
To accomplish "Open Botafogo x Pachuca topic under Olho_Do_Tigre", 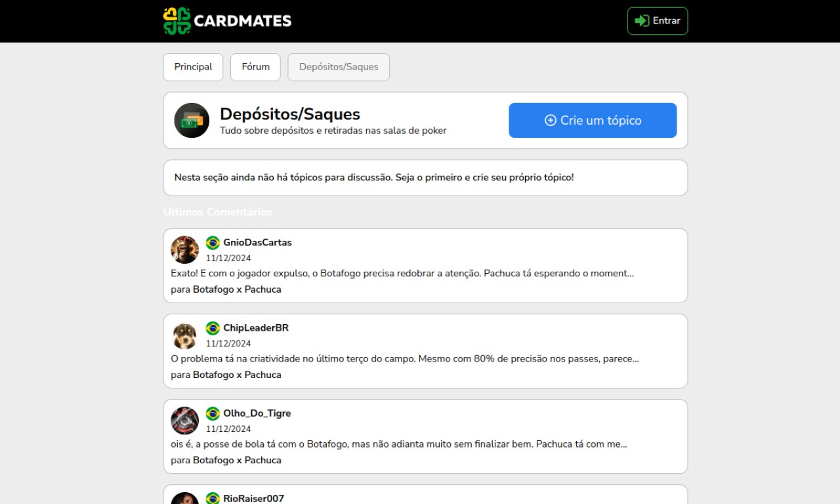I will [237, 460].
